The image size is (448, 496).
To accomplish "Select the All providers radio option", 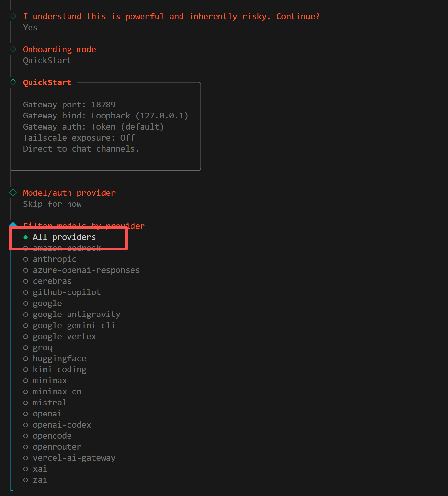I will coord(60,237).
